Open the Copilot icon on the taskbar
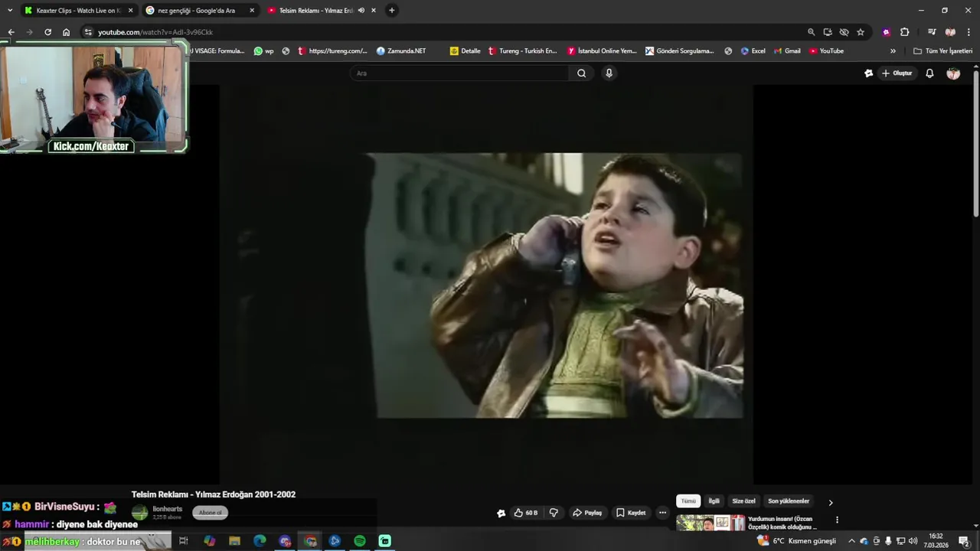The image size is (980, 551). tap(209, 541)
